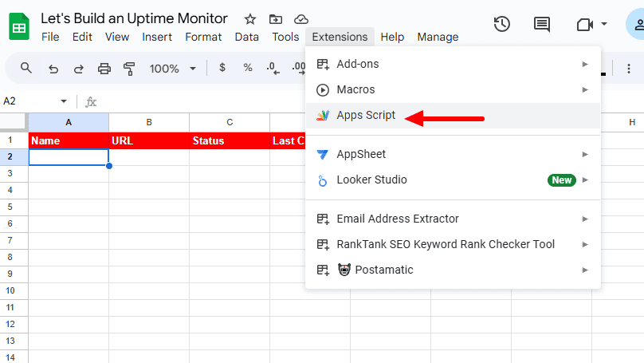Expand the Meet camera dropdown arrow
Image resolution: width=644 pixels, height=363 pixels.
click(604, 24)
